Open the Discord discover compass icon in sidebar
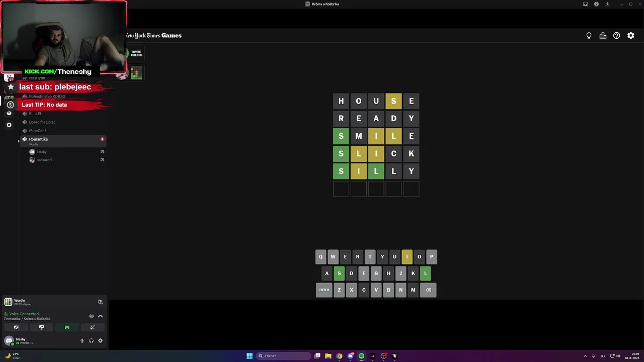644x362 pixels. 9,125
